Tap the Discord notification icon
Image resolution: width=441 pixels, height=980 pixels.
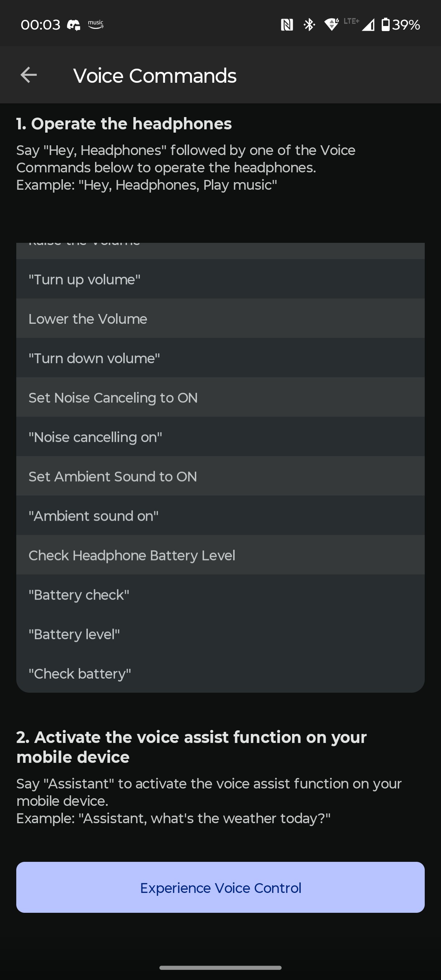[73, 25]
